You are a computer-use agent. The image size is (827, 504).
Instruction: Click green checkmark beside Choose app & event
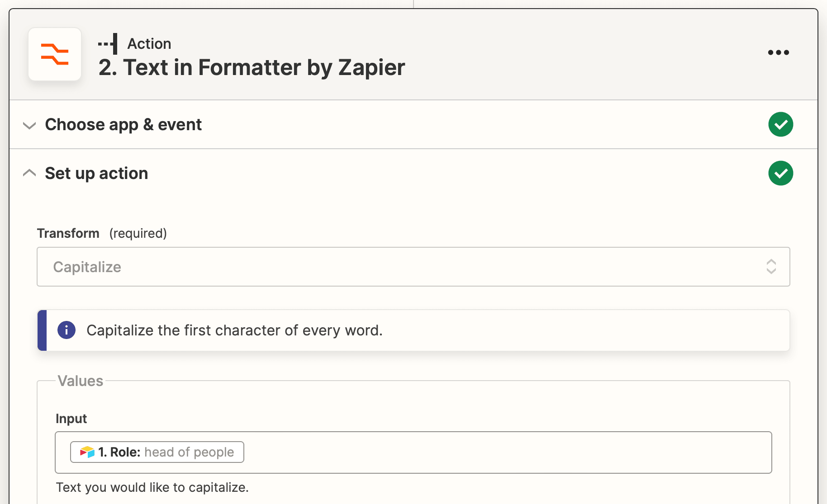[x=780, y=124]
